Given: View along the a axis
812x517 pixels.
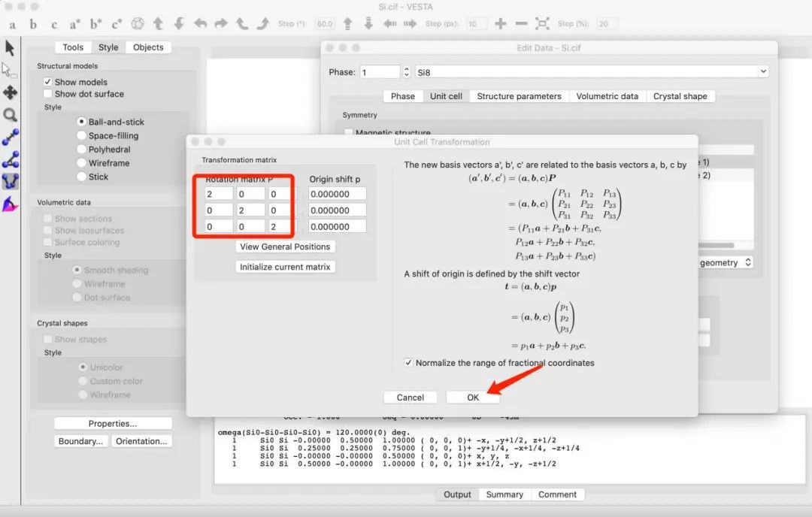Looking at the screenshot, I should (x=13, y=24).
